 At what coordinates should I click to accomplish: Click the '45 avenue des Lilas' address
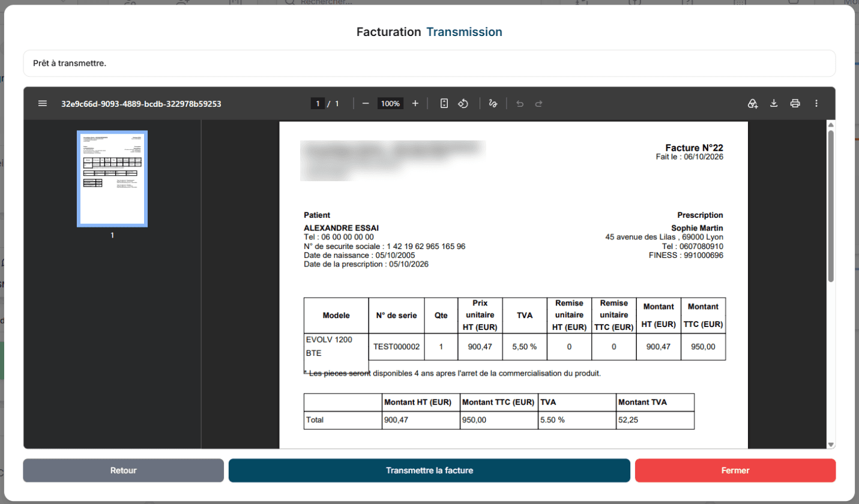point(664,237)
